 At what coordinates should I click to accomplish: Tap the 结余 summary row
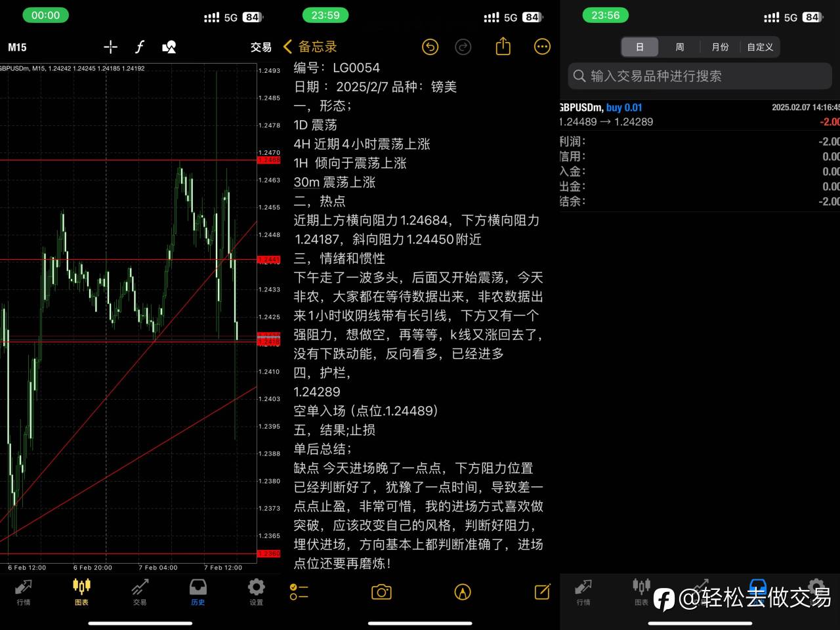[700, 201]
